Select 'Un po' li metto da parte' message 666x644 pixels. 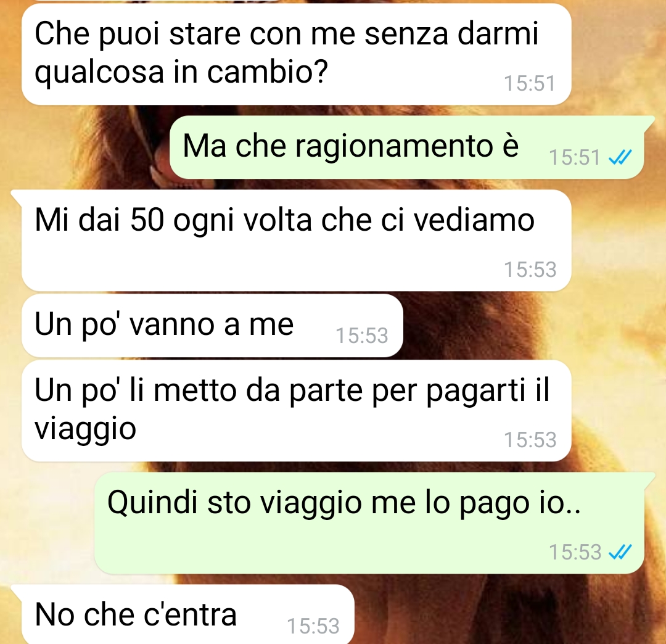tap(296, 411)
